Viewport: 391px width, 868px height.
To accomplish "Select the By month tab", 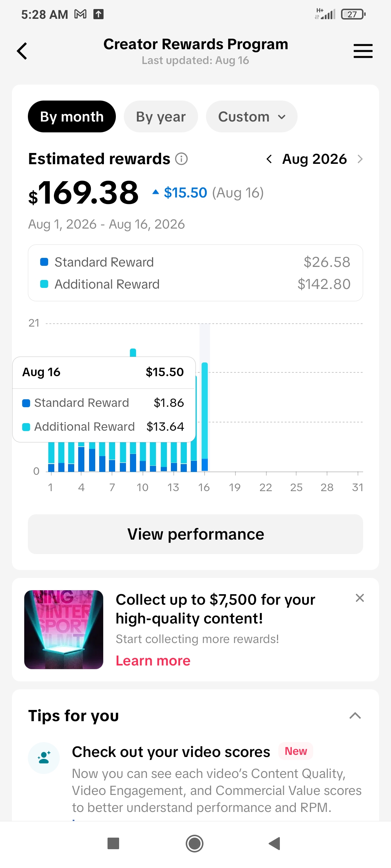I will 72,116.
